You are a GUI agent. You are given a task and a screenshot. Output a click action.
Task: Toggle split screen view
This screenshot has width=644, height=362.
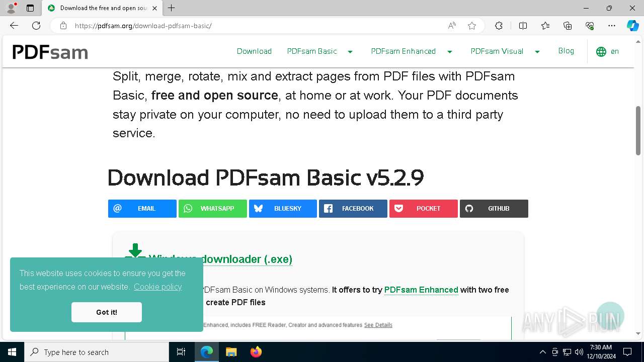point(523,26)
